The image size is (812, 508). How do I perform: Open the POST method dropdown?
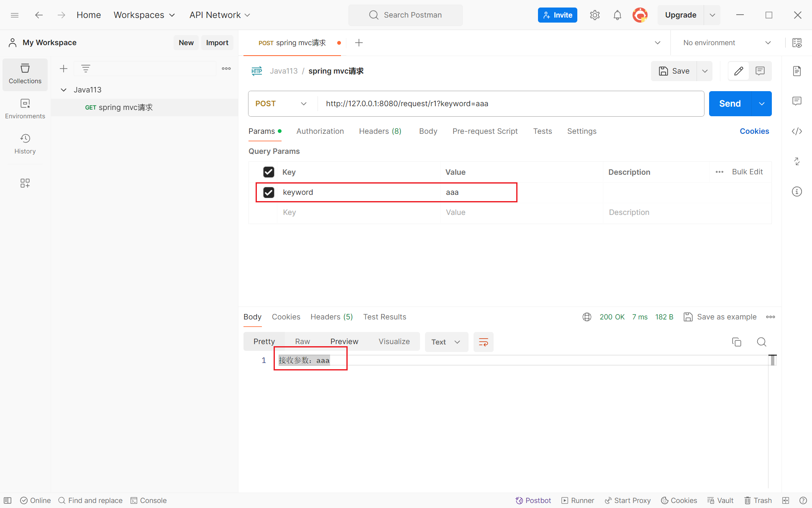[281, 104]
